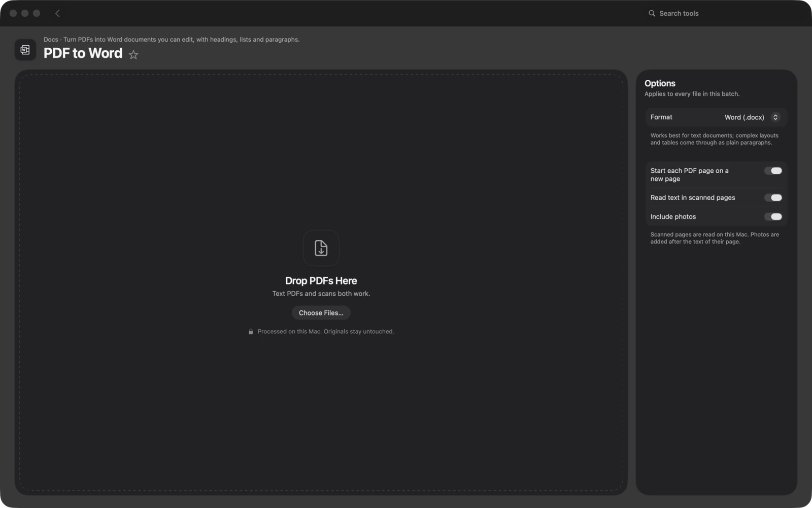
Task: Toggle Read text in scanned pages switch
Action: coord(773,198)
